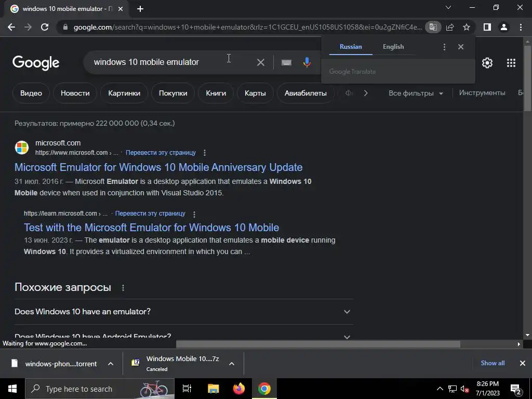Show hidden system tray icons
532x399 pixels.
(x=440, y=389)
